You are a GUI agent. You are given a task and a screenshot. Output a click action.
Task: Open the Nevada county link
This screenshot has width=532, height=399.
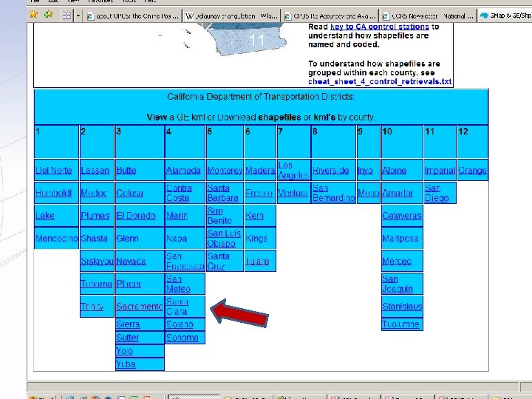point(131,262)
